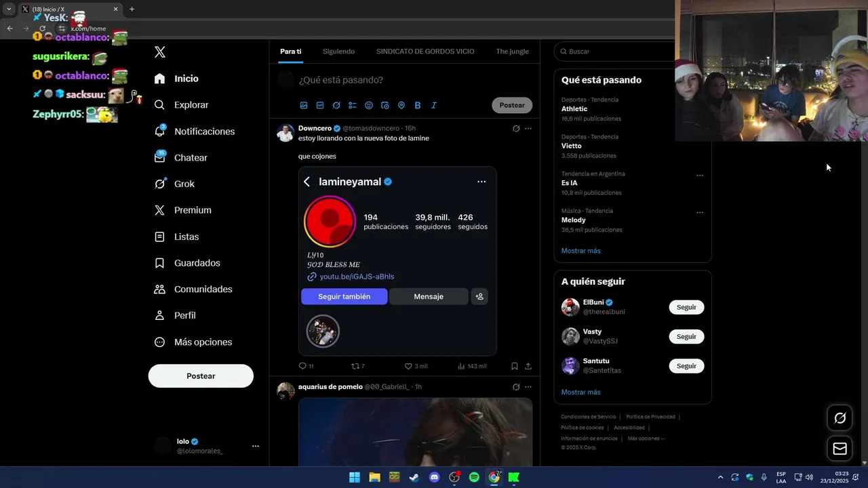This screenshot has width=868, height=488.
Task: Open Comunidades in sidebar
Action: click(194, 289)
